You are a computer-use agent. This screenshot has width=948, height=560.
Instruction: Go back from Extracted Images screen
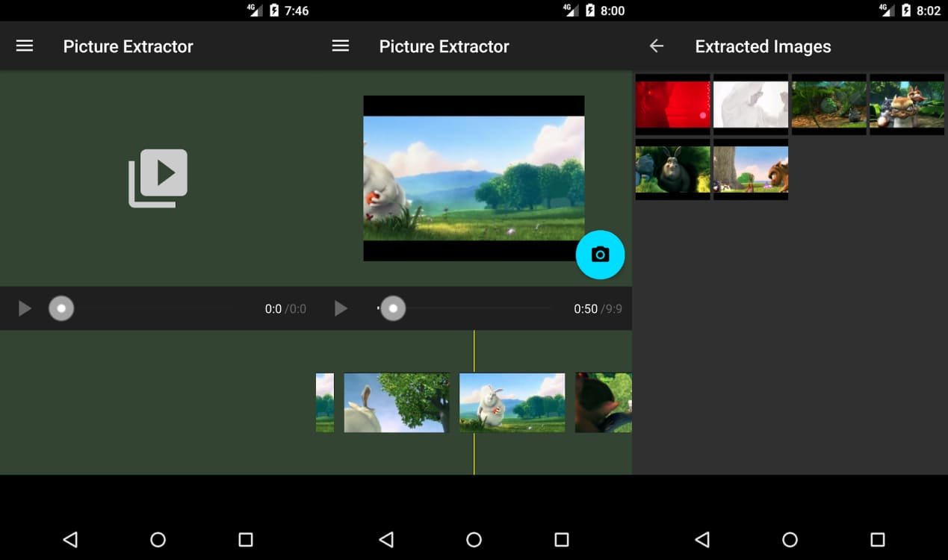(x=657, y=46)
